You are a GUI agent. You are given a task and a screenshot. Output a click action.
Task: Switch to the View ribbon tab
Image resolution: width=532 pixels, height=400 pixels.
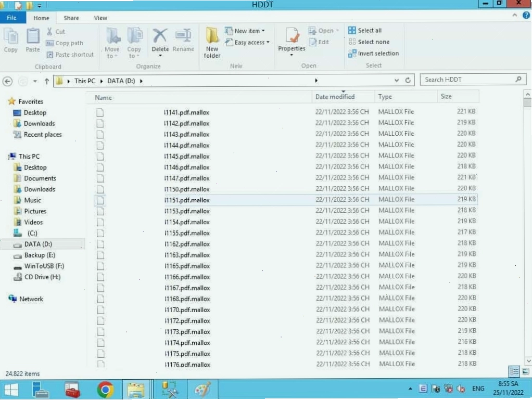point(100,18)
